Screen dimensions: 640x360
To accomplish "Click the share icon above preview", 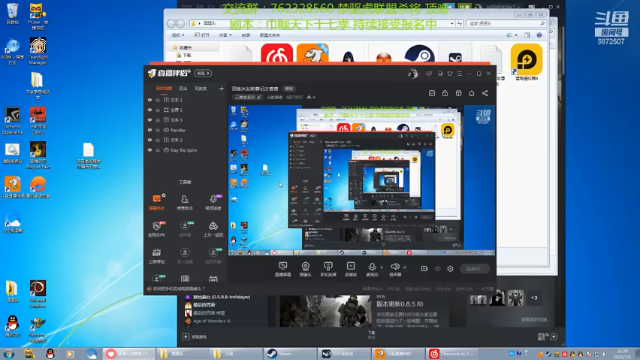I will (485, 93).
